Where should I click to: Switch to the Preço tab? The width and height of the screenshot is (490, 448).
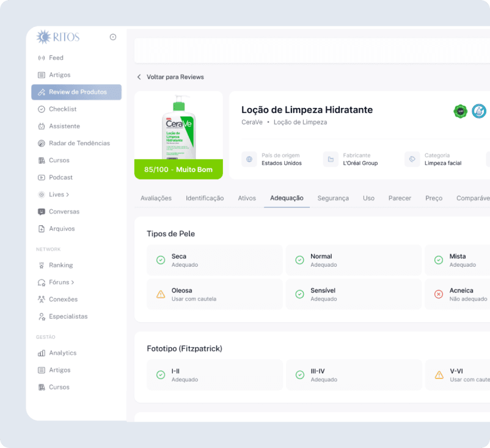[434, 198]
